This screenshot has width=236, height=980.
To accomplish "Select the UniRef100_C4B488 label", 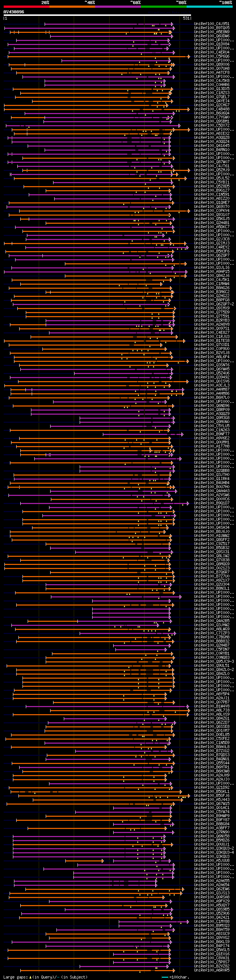I will tap(212, 109).
